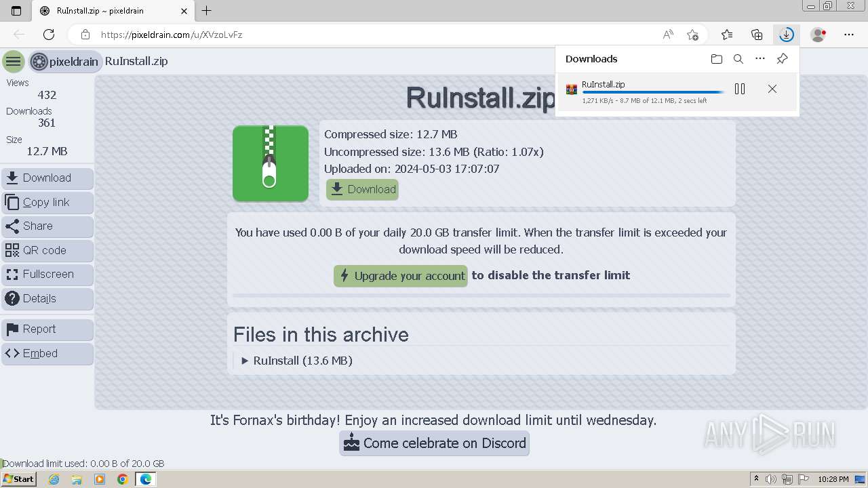The height and width of the screenshot is (488, 868).
Task: Open File Explorer from taskbar
Action: point(77,479)
